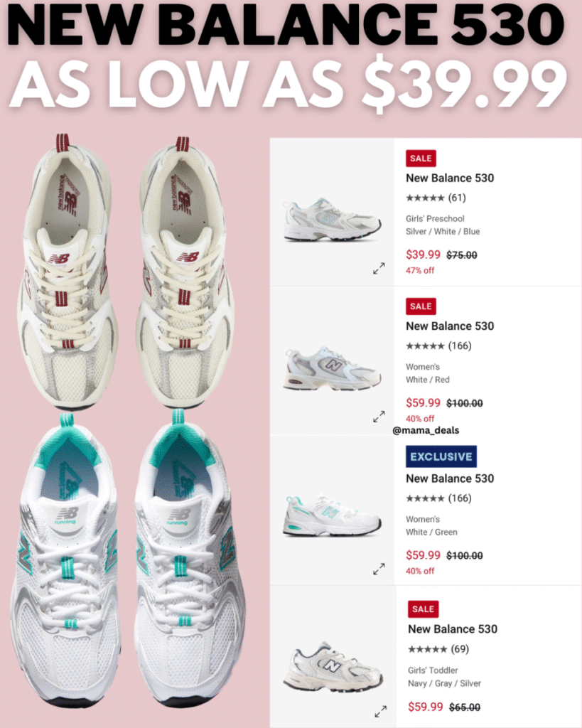The image size is (582, 728).
Task: Open the 69 reviews star rating
Action: 438,649
